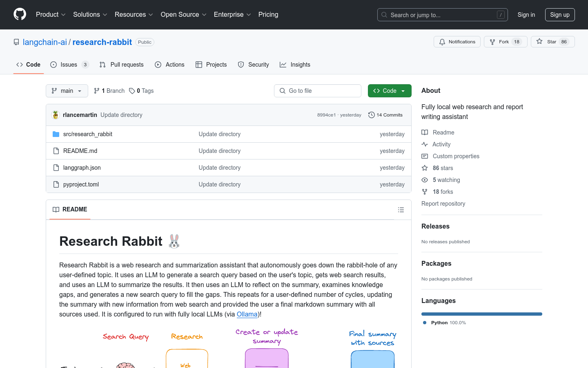Screen dimensions: 588x368
Task: Click the Star icon
Action: pyautogui.click(x=539, y=41)
